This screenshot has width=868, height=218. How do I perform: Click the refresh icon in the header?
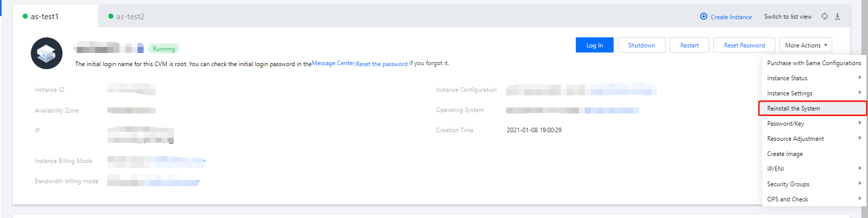[x=825, y=16]
